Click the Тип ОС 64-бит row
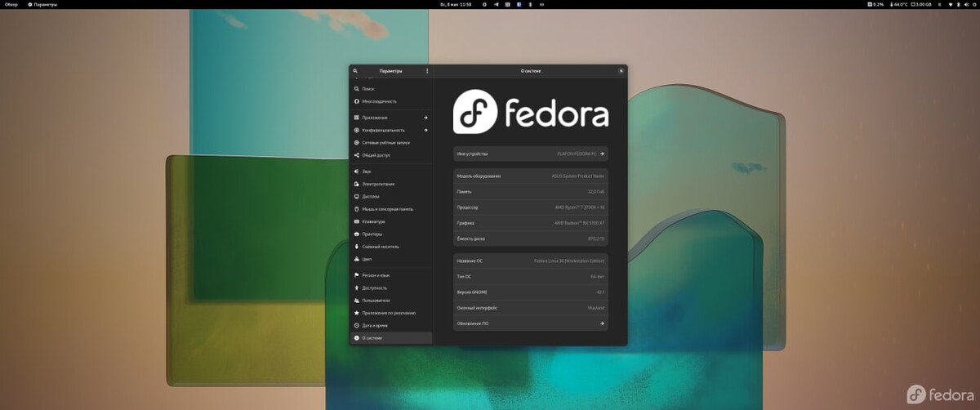 point(531,277)
